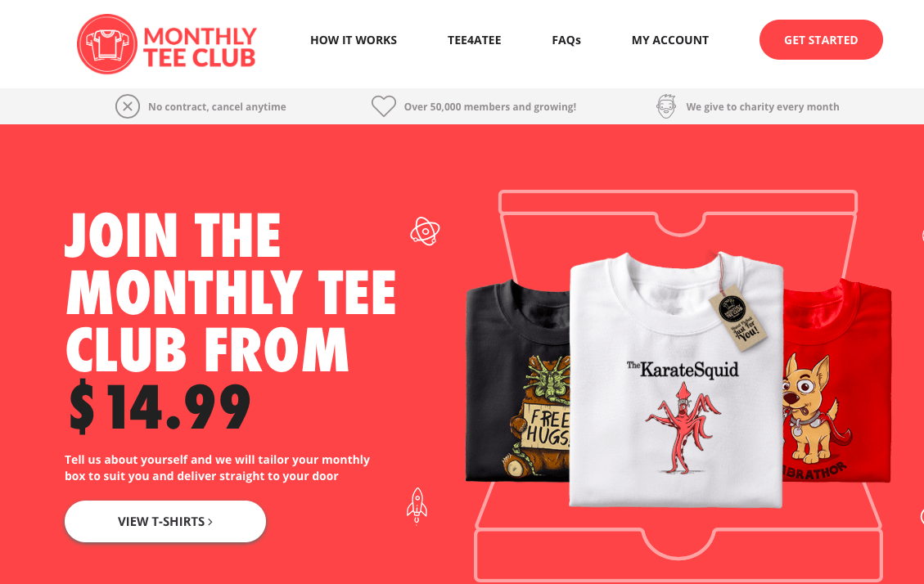Click the circled X no-contract icon
This screenshot has height=584, width=924.
pyautogui.click(x=128, y=106)
